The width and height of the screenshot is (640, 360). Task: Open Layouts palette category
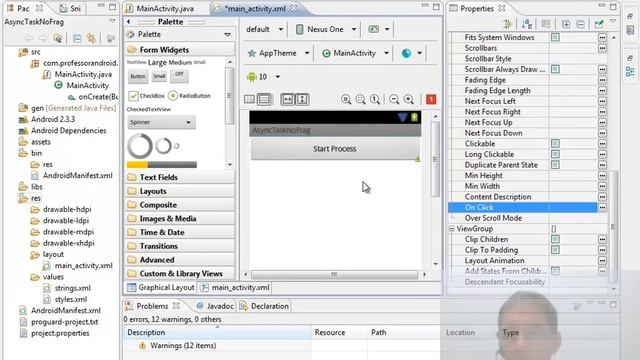click(180, 191)
